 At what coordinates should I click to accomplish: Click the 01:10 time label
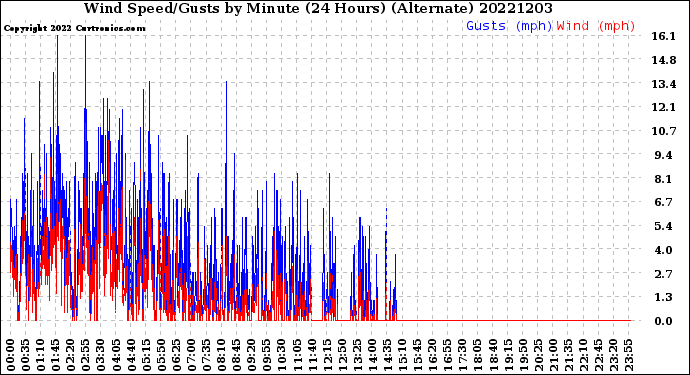(40, 355)
